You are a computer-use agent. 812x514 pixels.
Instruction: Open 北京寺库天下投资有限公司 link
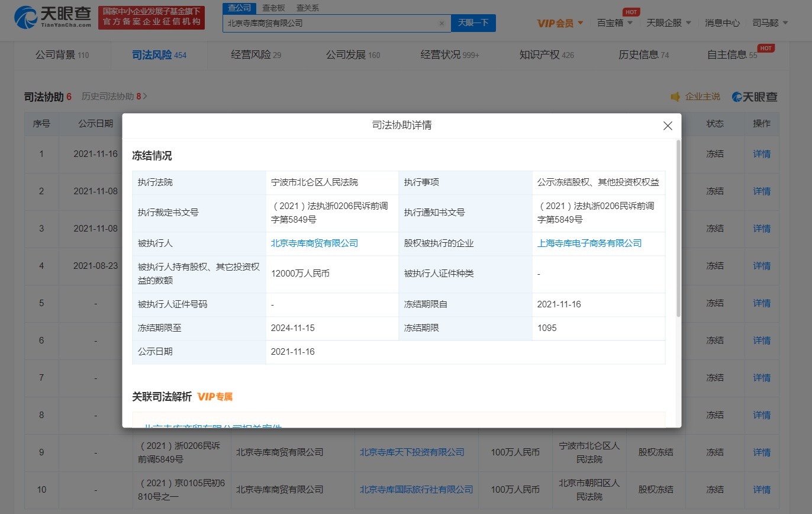click(412, 452)
